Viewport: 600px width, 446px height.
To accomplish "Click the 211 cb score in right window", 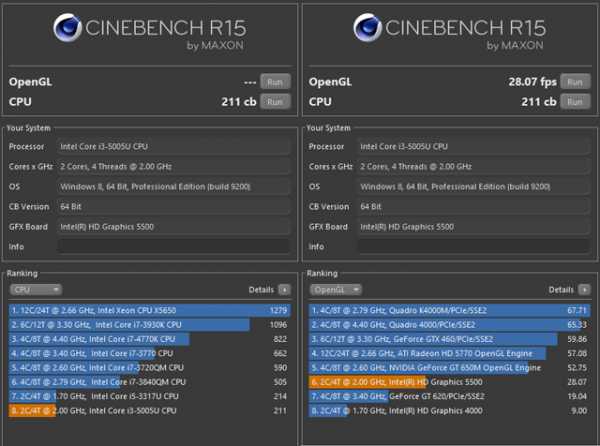I will click(539, 102).
